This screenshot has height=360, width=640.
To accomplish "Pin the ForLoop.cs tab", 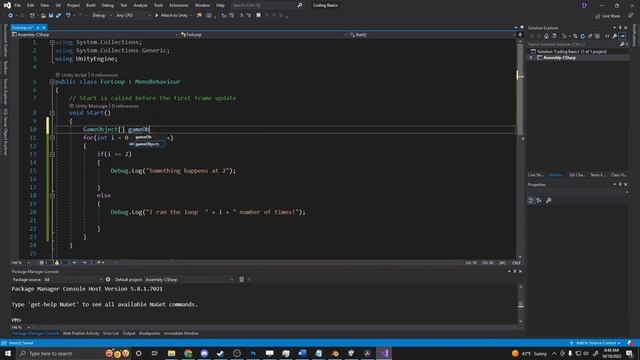I will [38, 28].
